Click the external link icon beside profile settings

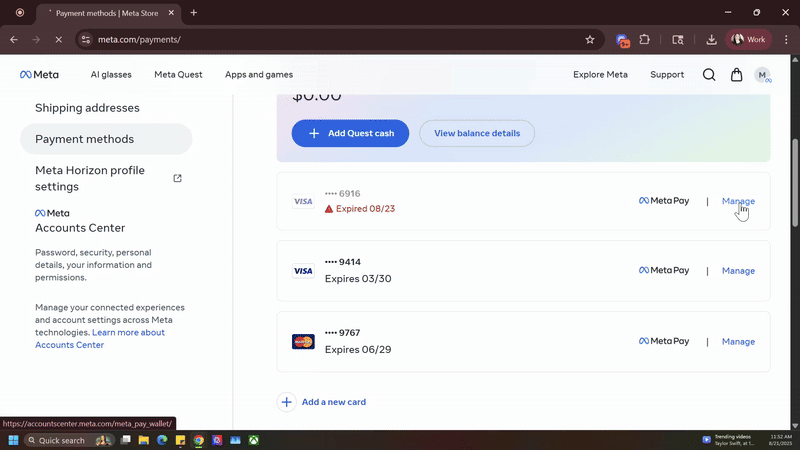click(178, 178)
